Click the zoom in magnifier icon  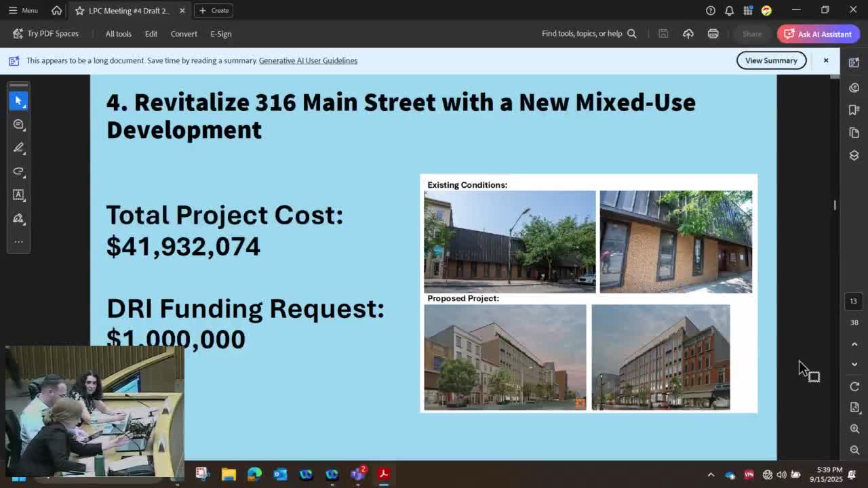coord(854,429)
